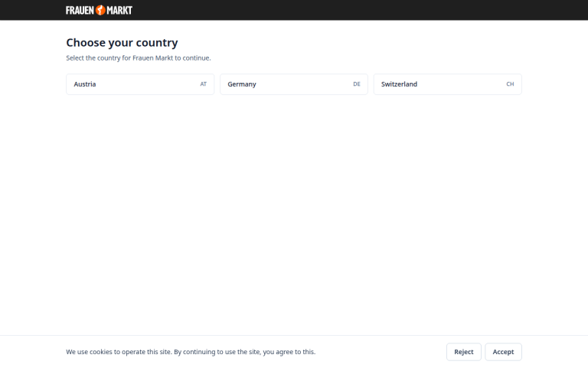Open the Frauen Markt logo link

pyautogui.click(x=99, y=10)
